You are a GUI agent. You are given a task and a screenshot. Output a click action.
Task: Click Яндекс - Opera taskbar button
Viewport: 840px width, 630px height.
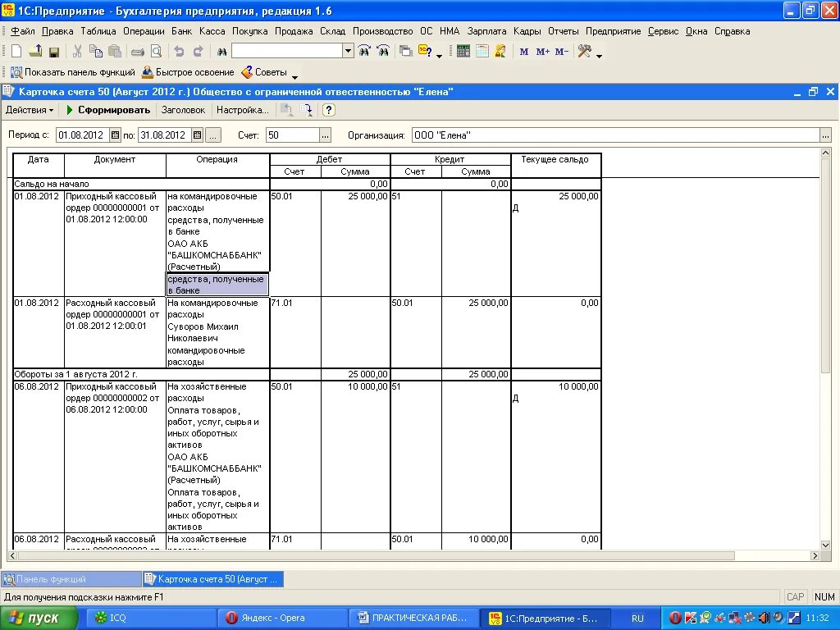point(282,618)
